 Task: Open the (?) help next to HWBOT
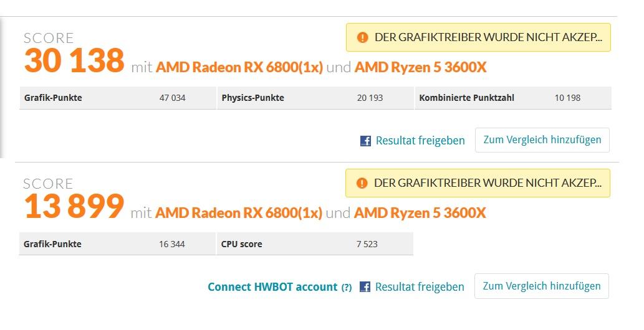(x=347, y=287)
